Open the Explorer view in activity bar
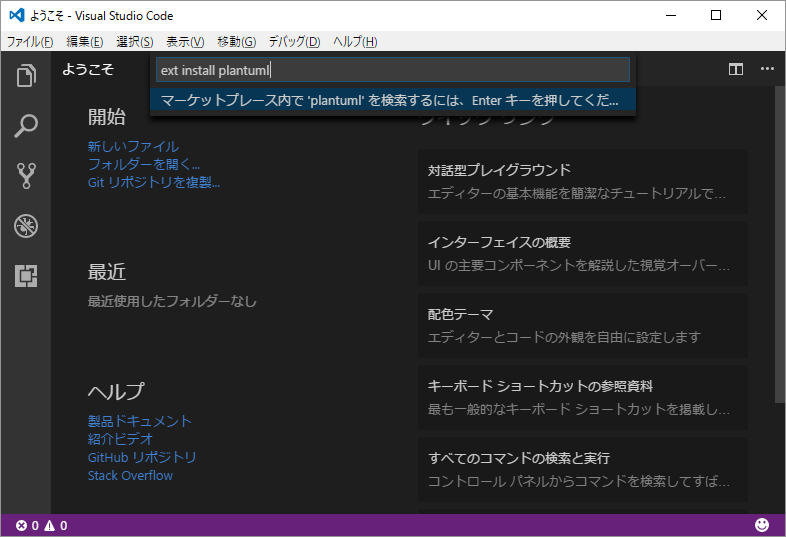The image size is (786, 537). click(x=26, y=76)
